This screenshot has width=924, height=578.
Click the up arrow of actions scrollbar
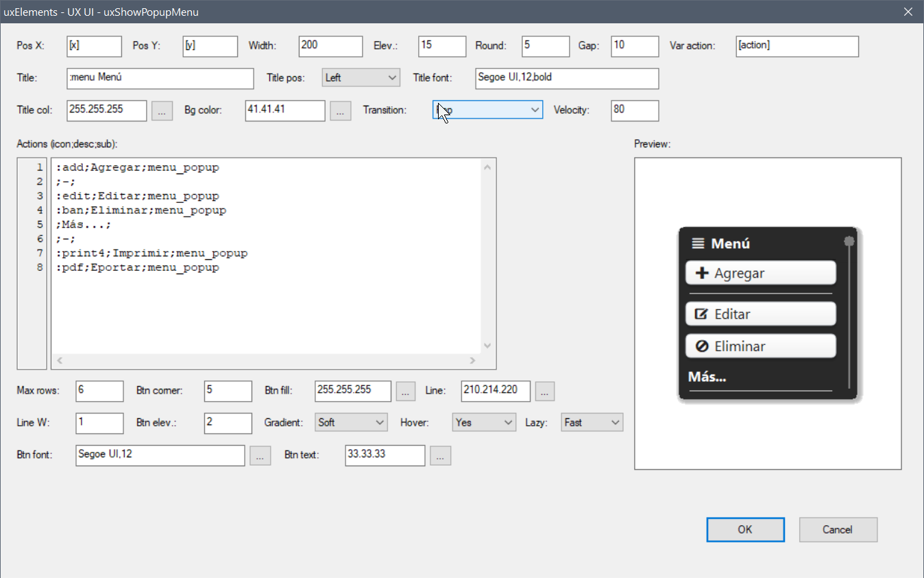click(x=487, y=167)
